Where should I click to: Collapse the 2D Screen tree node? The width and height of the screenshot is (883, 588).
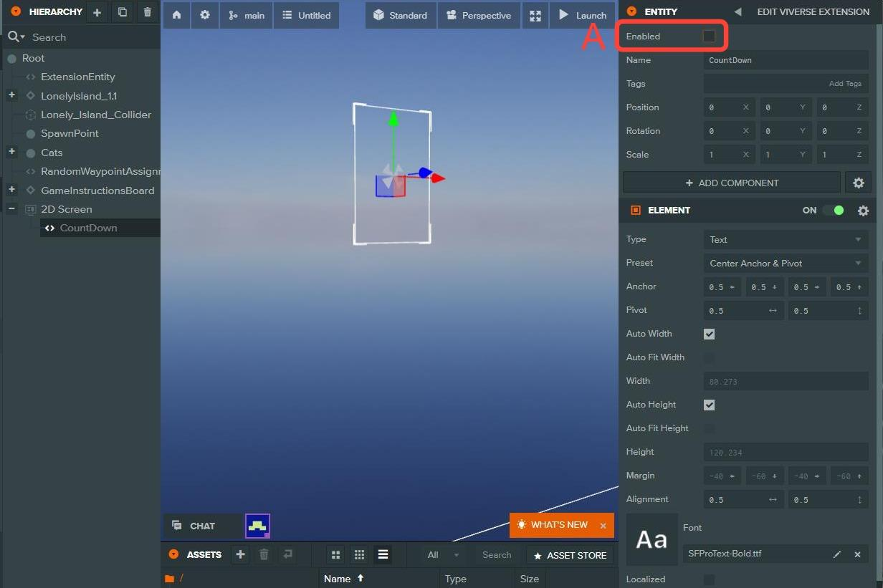coord(11,209)
